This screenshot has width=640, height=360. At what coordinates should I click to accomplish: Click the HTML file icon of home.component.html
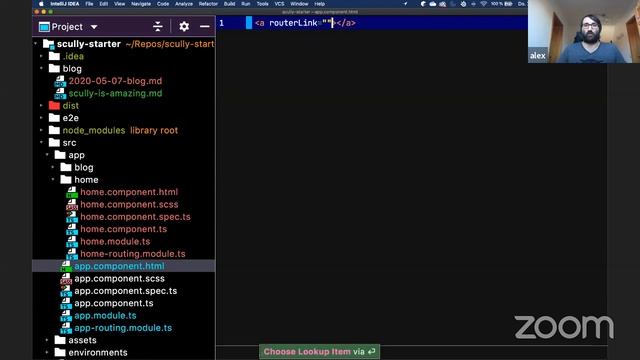tap(72, 192)
